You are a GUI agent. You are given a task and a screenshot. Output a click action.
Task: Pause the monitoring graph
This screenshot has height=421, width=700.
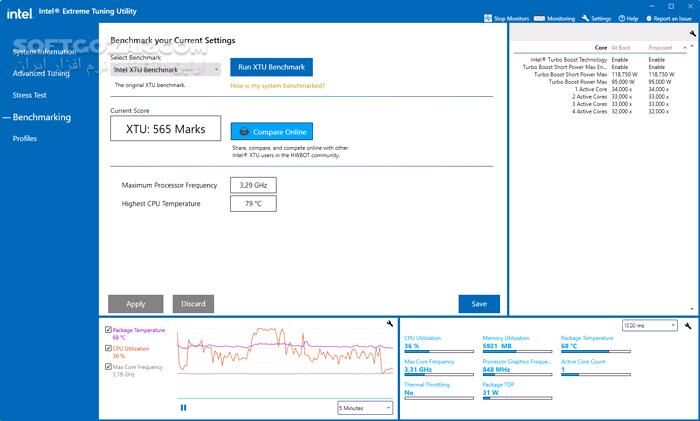(x=183, y=407)
